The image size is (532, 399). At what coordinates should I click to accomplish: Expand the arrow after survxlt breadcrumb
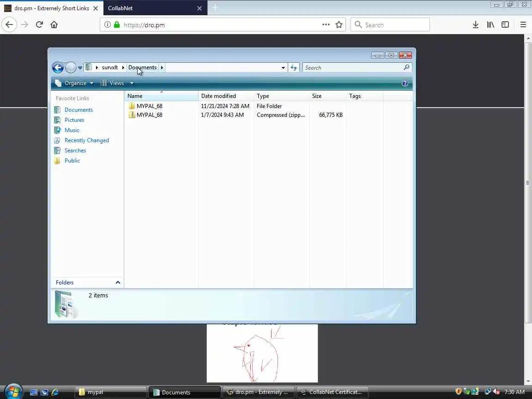(123, 67)
